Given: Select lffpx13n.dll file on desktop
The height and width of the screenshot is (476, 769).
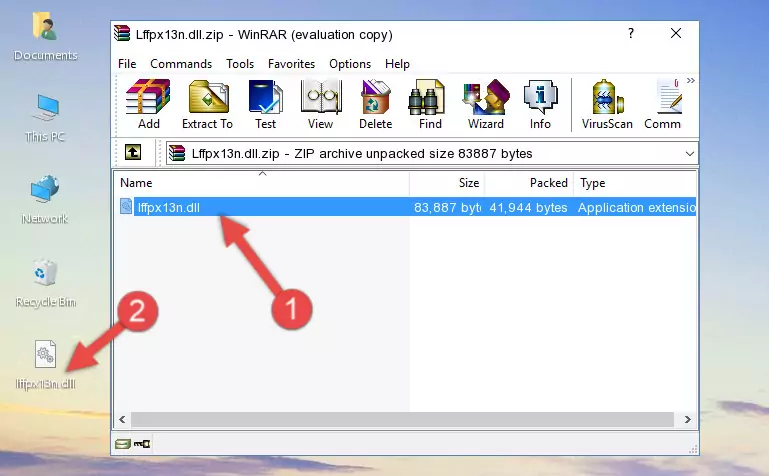Looking at the screenshot, I should pyautogui.click(x=45, y=365).
